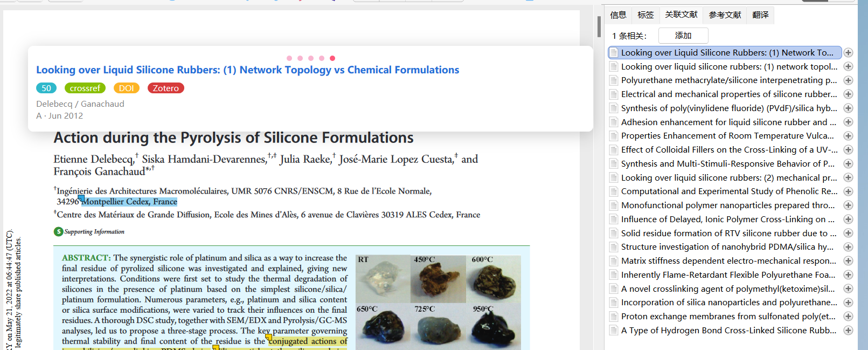Click the blue '50' citation badge
The width and height of the screenshot is (868, 350).
[x=46, y=88]
